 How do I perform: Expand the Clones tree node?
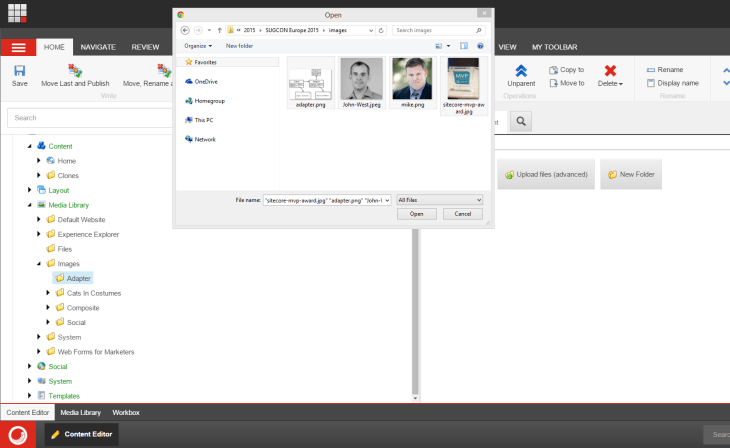[39, 176]
